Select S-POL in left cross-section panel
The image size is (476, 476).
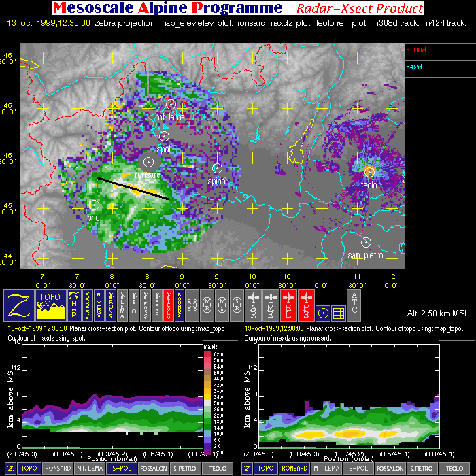pos(122,469)
